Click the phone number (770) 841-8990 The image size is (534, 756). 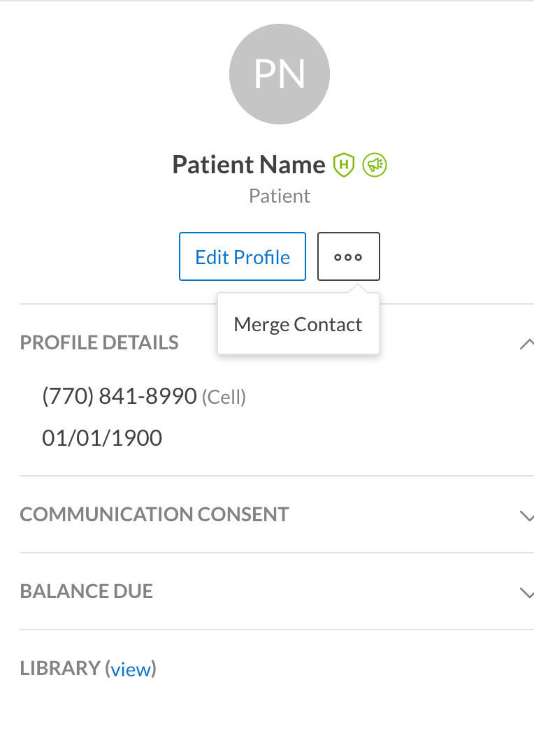(x=119, y=396)
